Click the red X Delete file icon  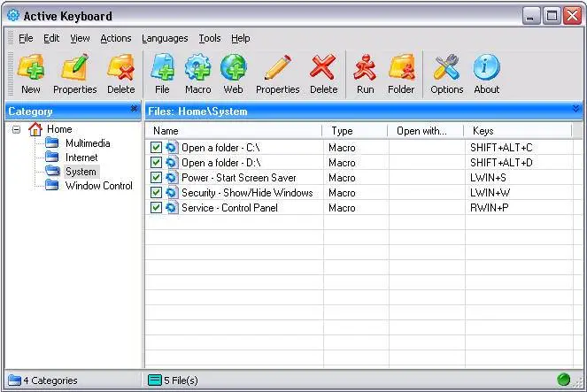323,68
